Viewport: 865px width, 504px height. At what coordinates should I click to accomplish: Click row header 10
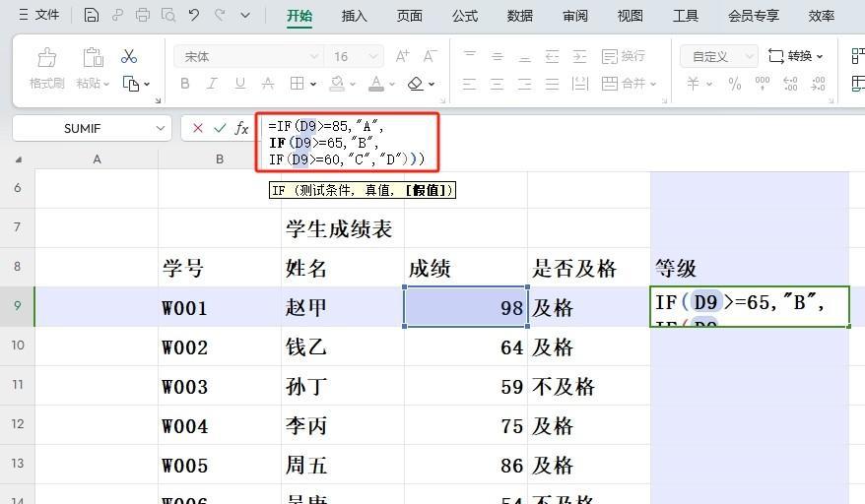point(18,346)
